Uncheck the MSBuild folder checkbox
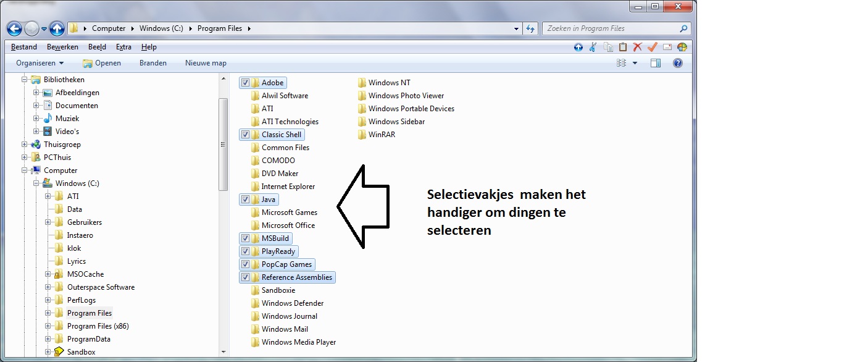The height and width of the screenshot is (362, 868). (x=245, y=238)
